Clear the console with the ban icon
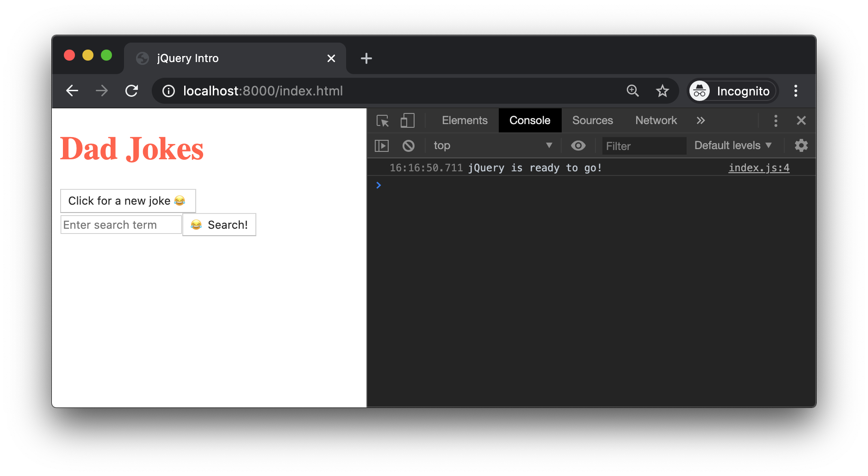 (408, 146)
